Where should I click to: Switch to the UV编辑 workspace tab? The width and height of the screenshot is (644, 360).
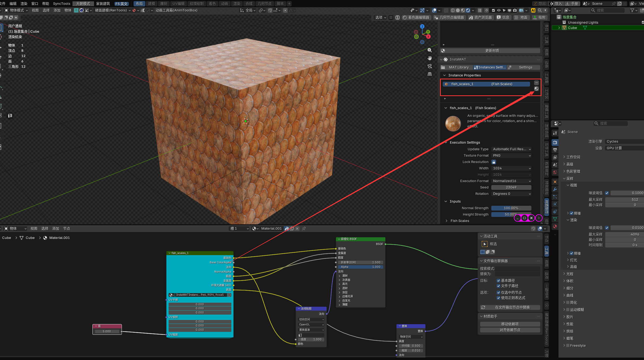[178, 3]
